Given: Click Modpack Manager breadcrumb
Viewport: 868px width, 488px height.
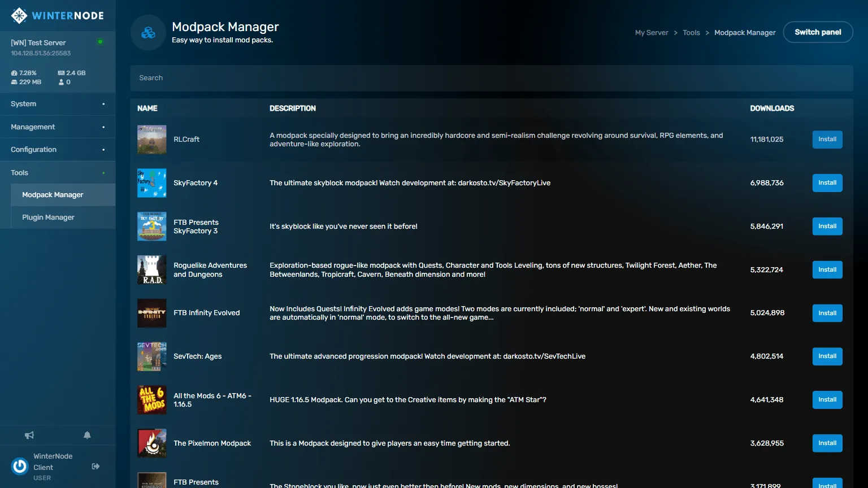Looking at the screenshot, I should pos(745,33).
